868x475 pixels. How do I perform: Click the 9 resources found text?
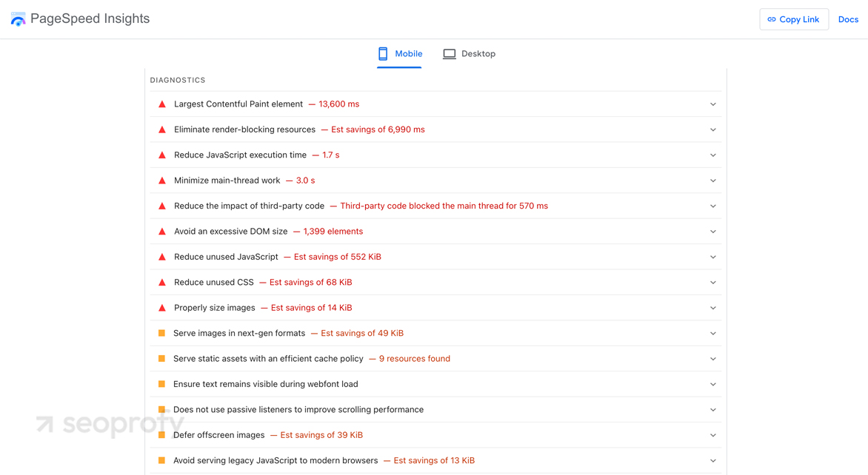pyautogui.click(x=415, y=358)
